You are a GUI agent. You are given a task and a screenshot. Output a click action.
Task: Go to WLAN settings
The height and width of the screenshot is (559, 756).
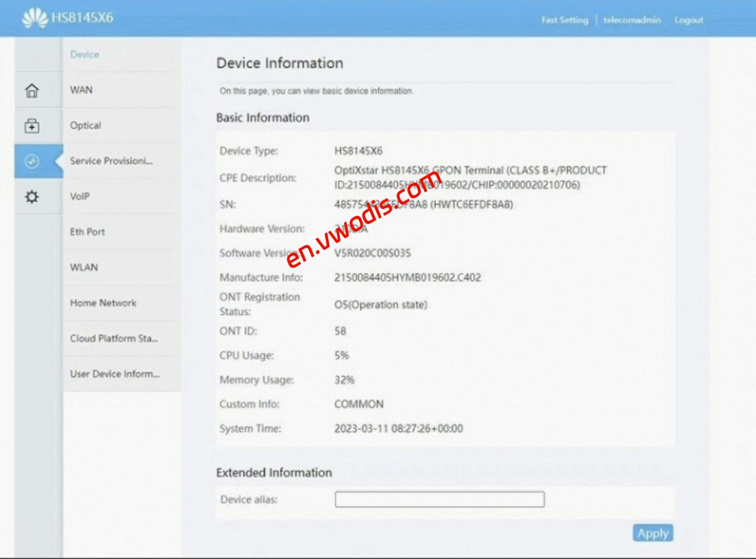coord(85,267)
